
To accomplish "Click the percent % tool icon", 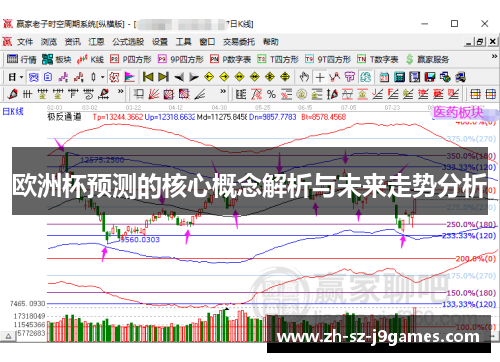I will (271, 94).
